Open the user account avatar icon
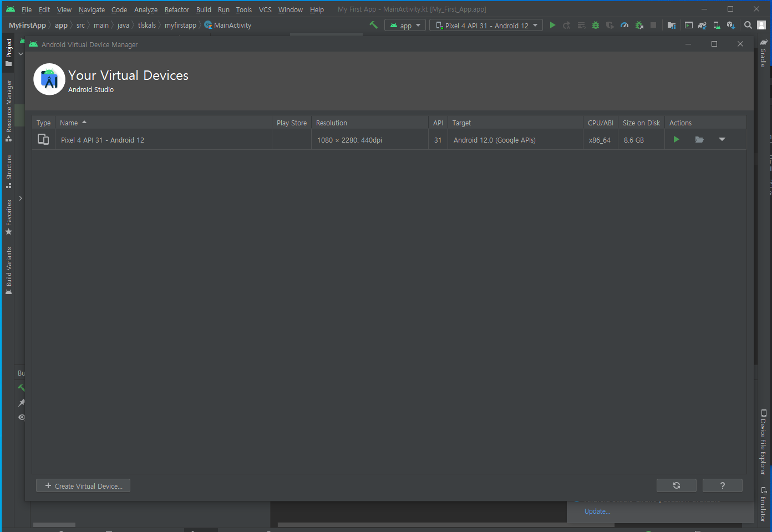The width and height of the screenshot is (772, 532). (x=761, y=25)
